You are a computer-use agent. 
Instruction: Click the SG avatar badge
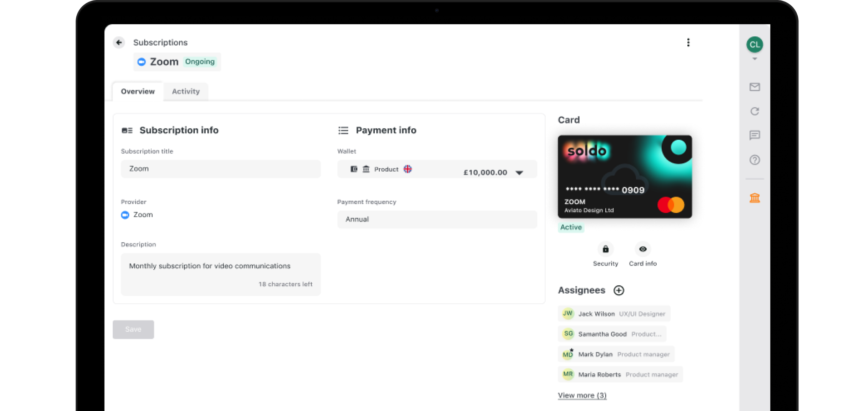pyautogui.click(x=568, y=334)
